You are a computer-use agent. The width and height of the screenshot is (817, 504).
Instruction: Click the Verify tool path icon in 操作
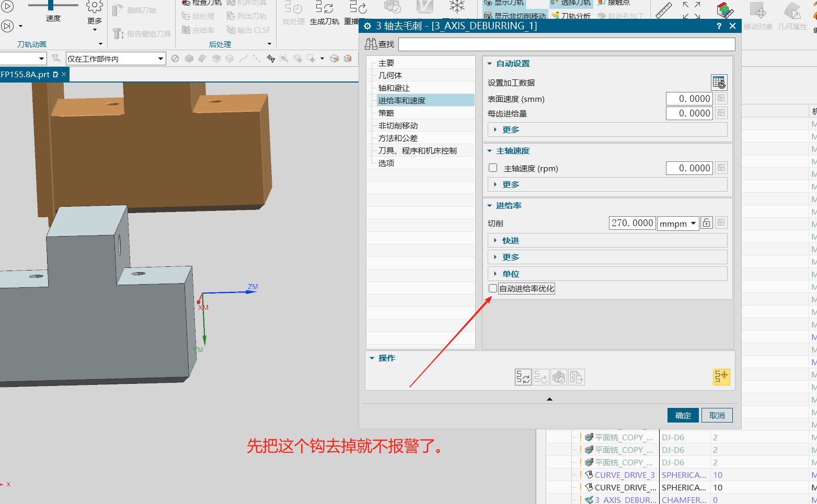(x=558, y=377)
